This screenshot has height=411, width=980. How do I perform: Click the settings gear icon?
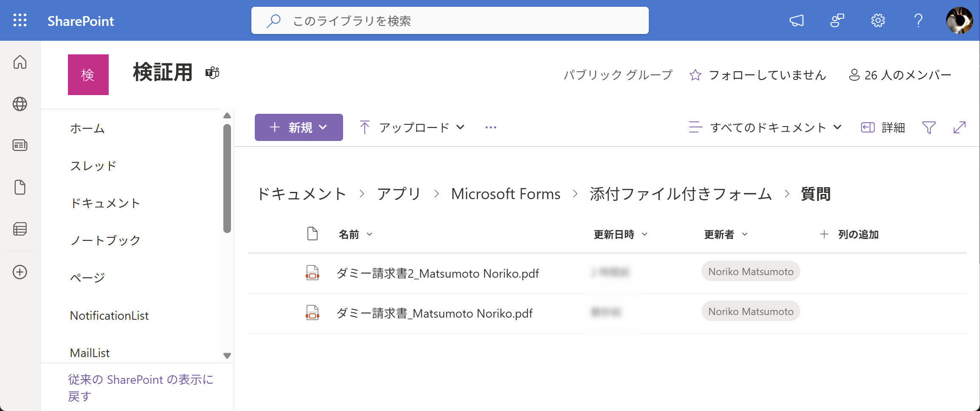pyautogui.click(x=878, y=20)
